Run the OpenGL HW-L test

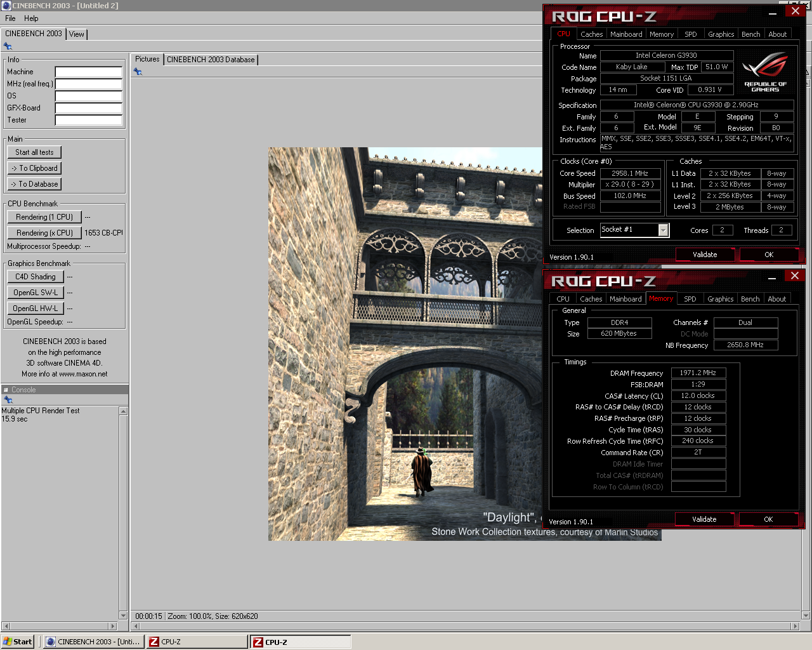(x=36, y=308)
